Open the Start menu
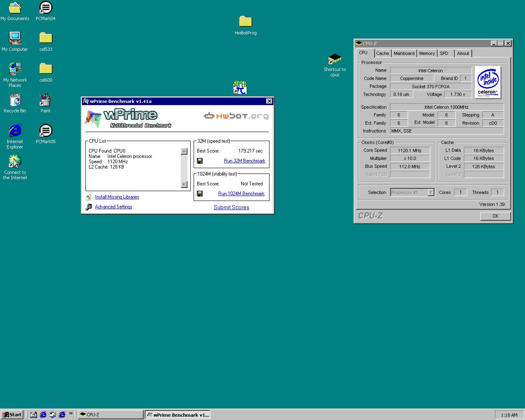The height and width of the screenshot is (420, 525). pyautogui.click(x=11, y=415)
